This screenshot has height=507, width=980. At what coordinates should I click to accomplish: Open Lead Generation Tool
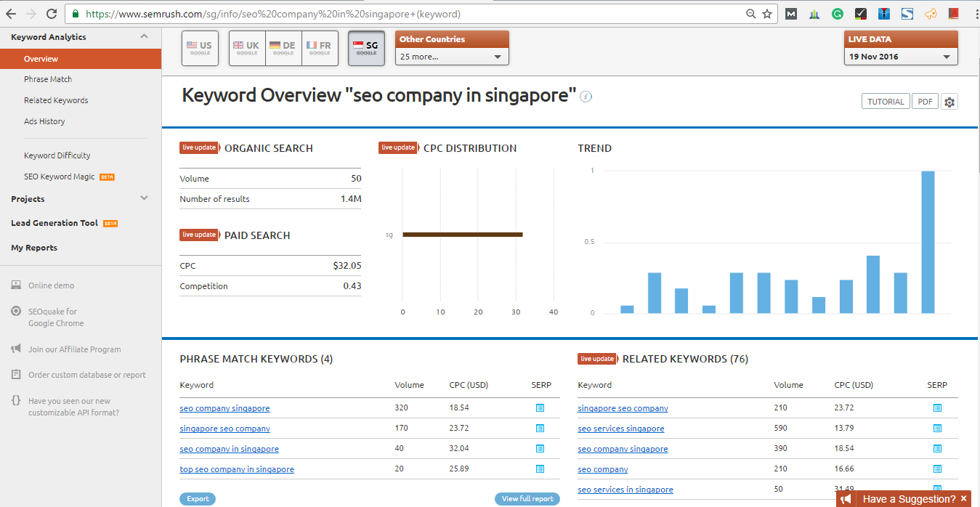[54, 223]
